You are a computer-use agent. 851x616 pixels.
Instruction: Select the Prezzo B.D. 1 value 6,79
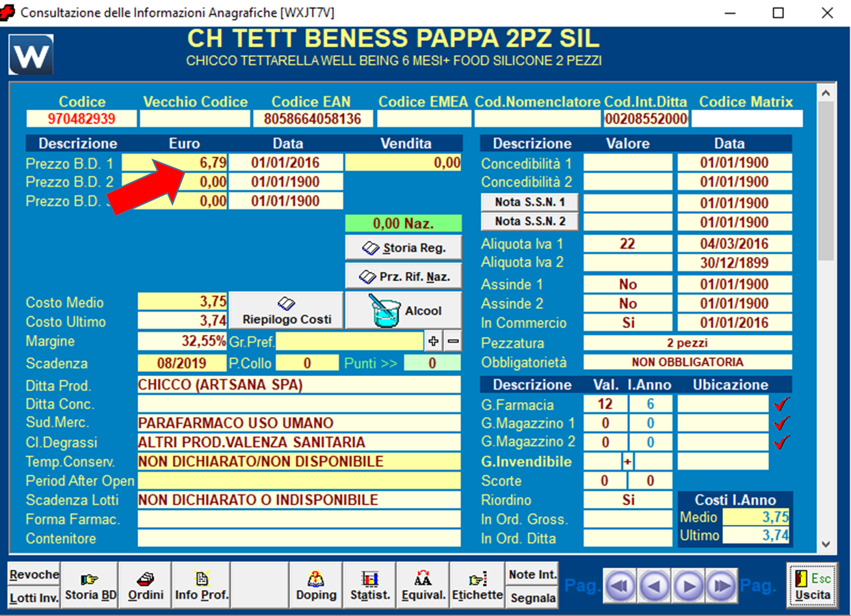[x=174, y=163]
